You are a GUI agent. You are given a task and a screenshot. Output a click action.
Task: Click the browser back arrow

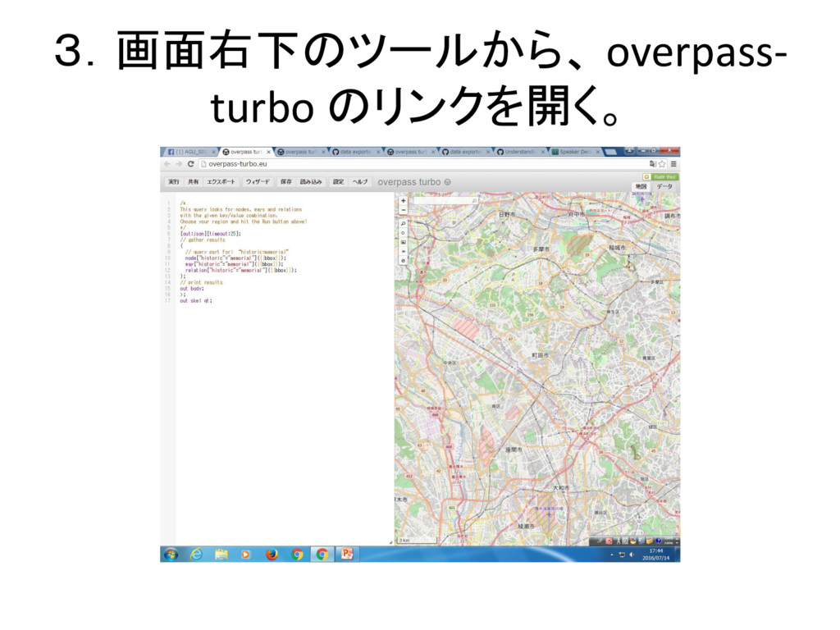click(x=167, y=164)
